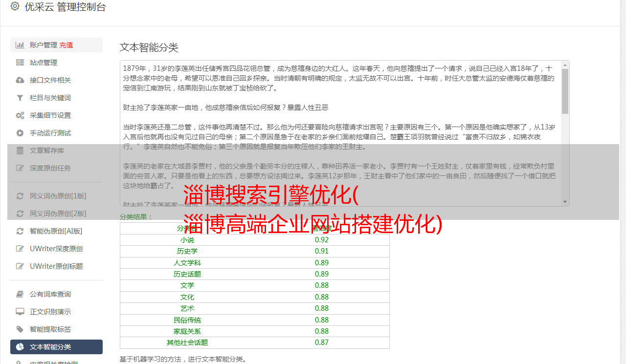Click the 0.88 confidence value for 家庭关系
Viewport: 626px width, 364px height.
pos(322,331)
